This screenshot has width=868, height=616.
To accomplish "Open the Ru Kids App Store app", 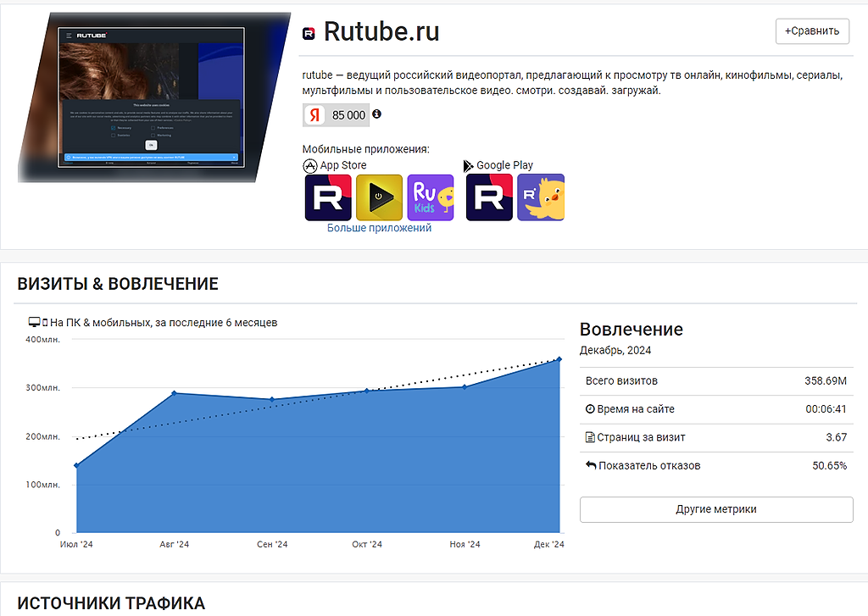I will click(430, 197).
